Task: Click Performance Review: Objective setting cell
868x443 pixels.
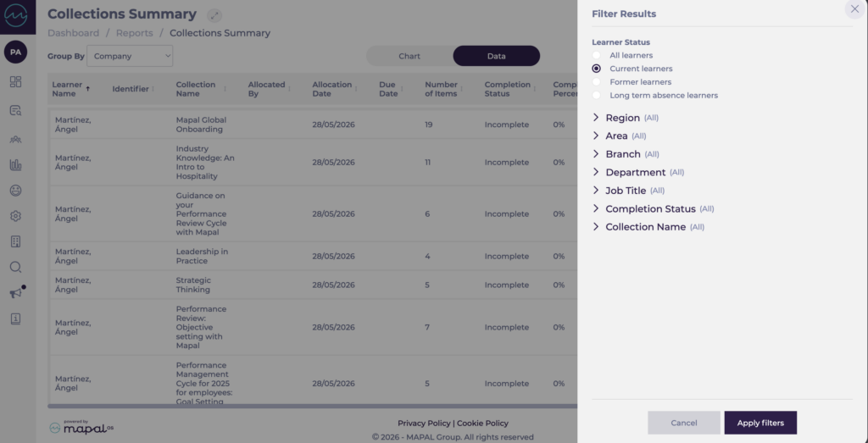Action: (201, 328)
